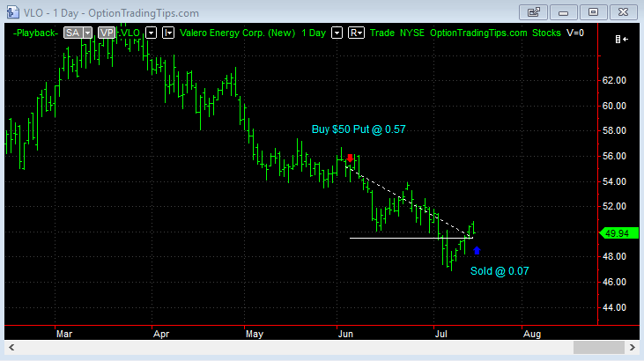Image resolution: width=644 pixels, height=361 pixels.
Task: Click the SA button in the chart toolbar
Action: tap(73, 33)
